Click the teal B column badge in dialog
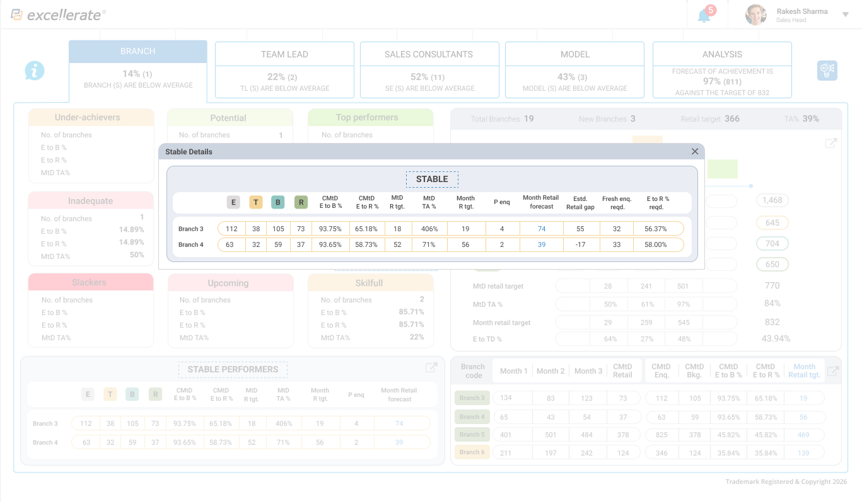Screen dimensions: 862x504 [278, 202]
